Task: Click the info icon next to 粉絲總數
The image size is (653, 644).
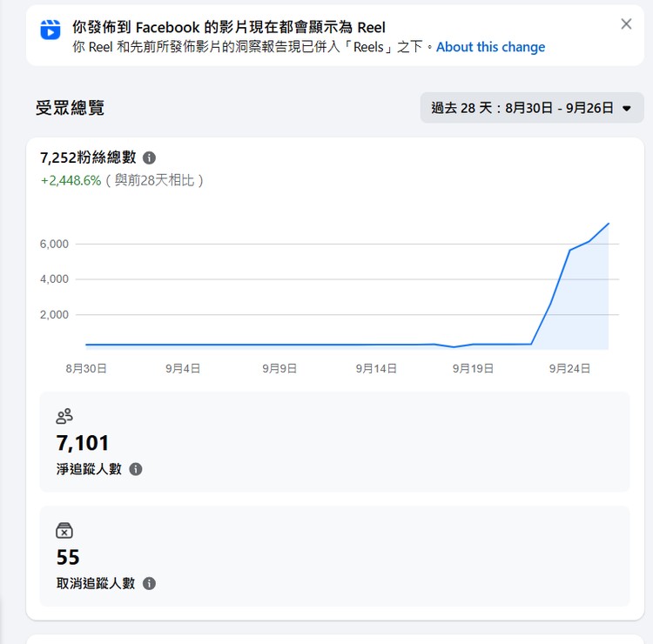Action: tap(149, 158)
